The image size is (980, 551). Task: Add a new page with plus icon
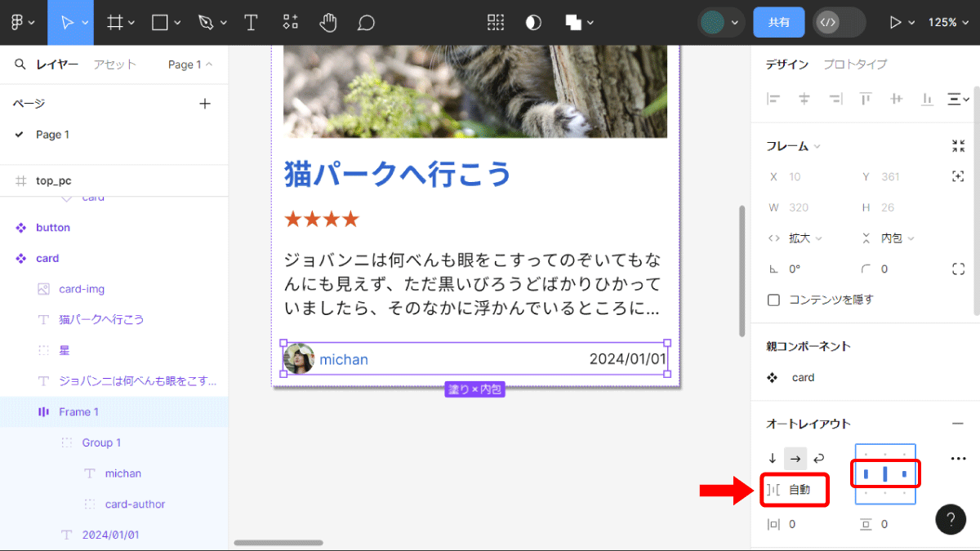coord(205,104)
